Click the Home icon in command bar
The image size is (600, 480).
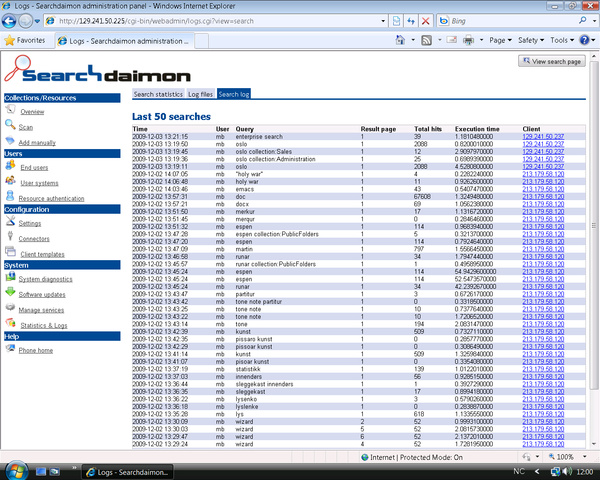pyautogui.click(x=400, y=40)
